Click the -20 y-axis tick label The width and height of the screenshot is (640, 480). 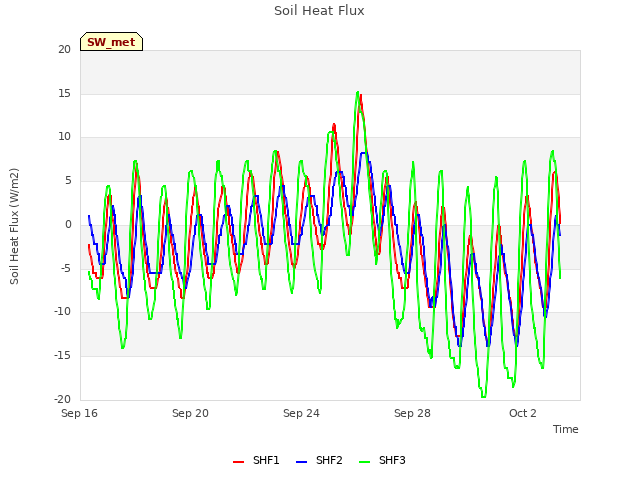tap(63, 399)
